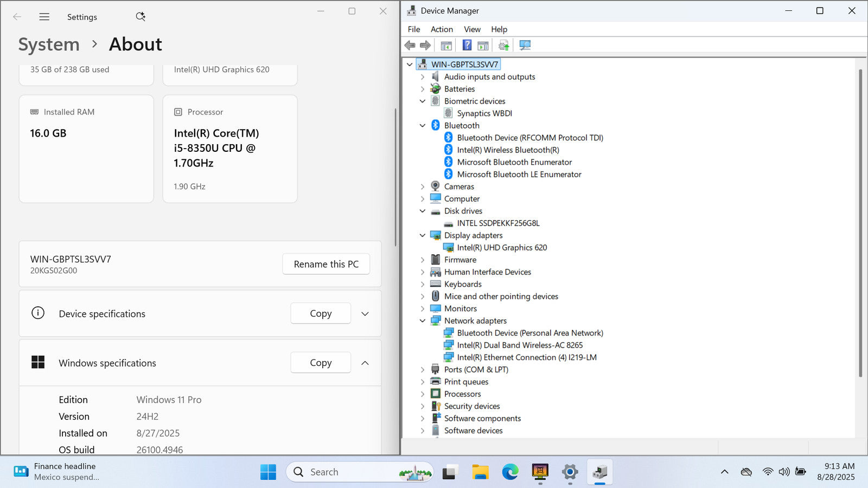Expand the Processors category
The image size is (868, 488).
(x=423, y=394)
